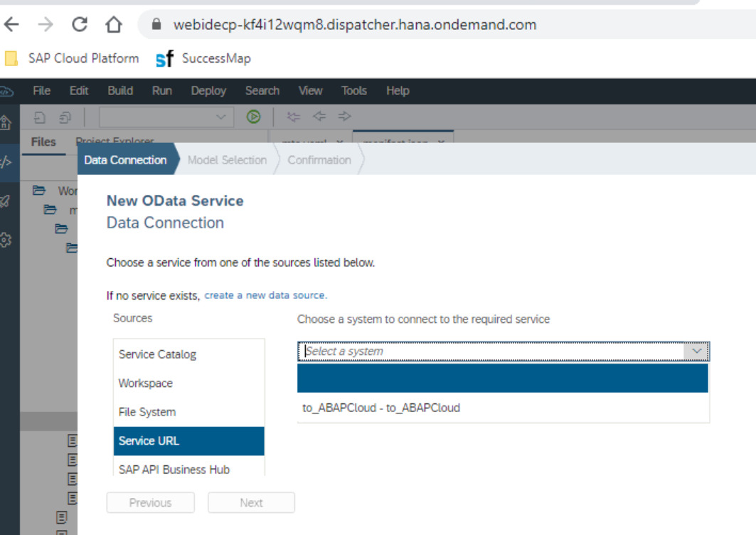Screen dimensions: 756x535
Task: Click the address bar lock icon
Action: coord(156,24)
